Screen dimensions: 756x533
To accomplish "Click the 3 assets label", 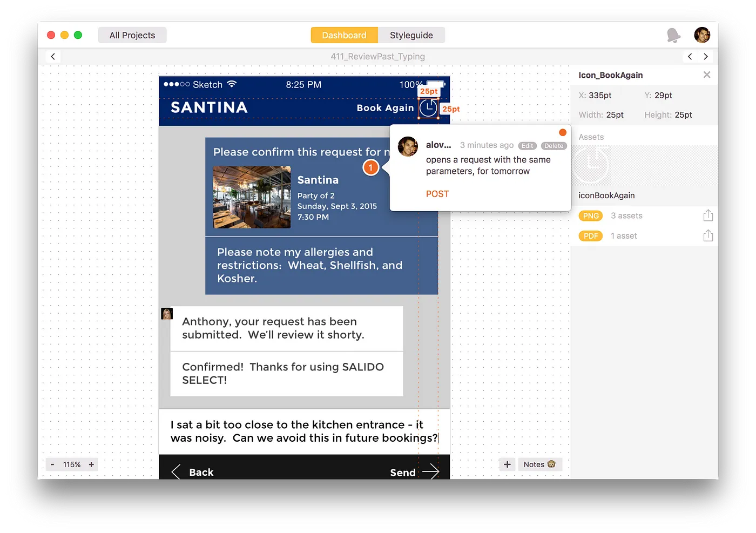I will (x=626, y=215).
